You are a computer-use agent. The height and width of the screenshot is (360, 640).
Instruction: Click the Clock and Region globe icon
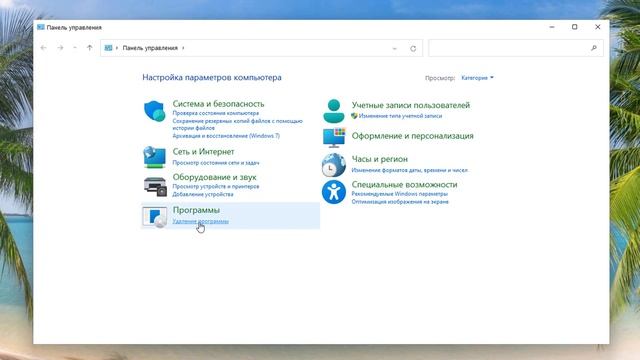333,165
